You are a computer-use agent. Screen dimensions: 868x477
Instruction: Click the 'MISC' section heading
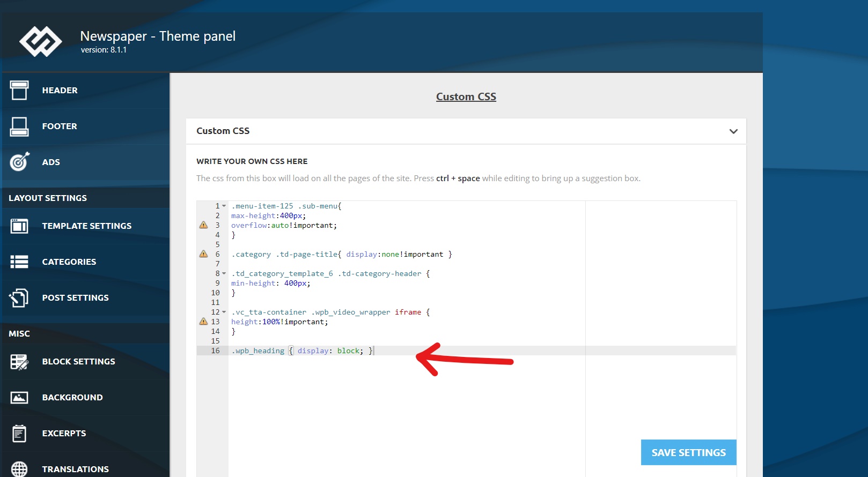(x=19, y=333)
